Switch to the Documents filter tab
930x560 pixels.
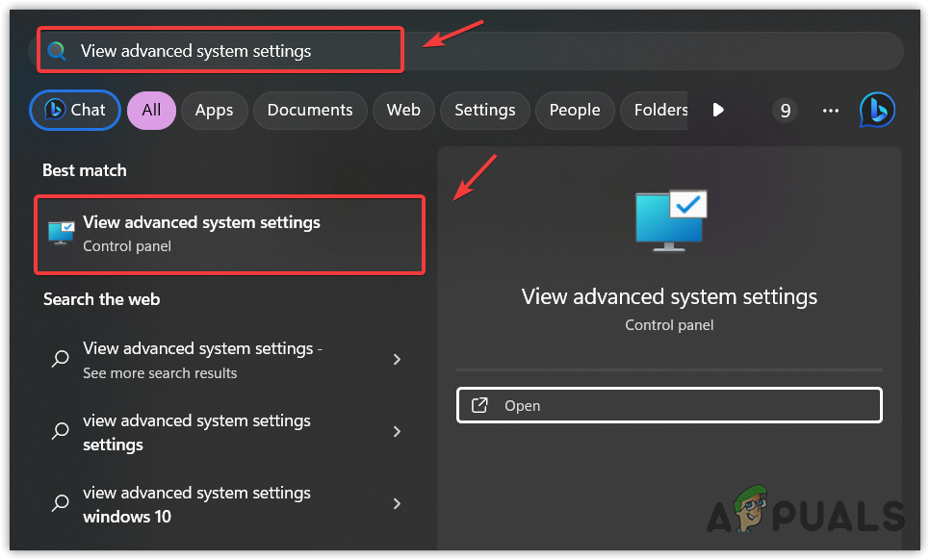pyautogui.click(x=310, y=111)
